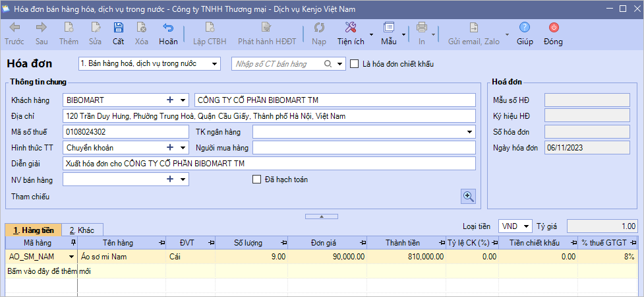Screen dimensions: 644x297
Task: Click the Sửa edit toolbar icon
Action: pyautogui.click(x=96, y=28)
